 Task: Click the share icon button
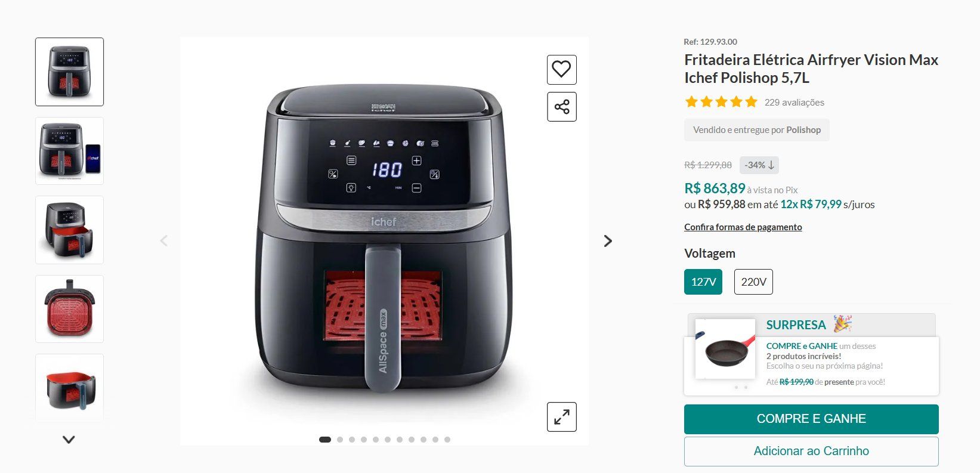tap(562, 107)
